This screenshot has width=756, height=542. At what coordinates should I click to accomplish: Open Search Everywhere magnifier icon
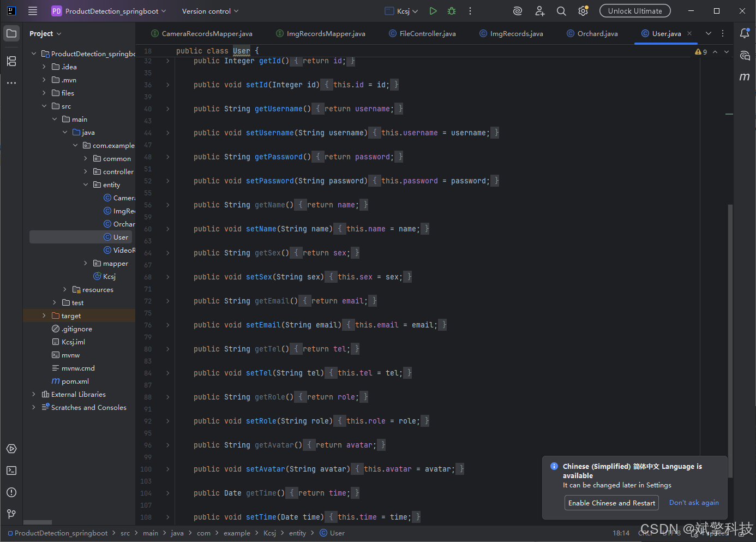pyautogui.click(x=561, y=11)
